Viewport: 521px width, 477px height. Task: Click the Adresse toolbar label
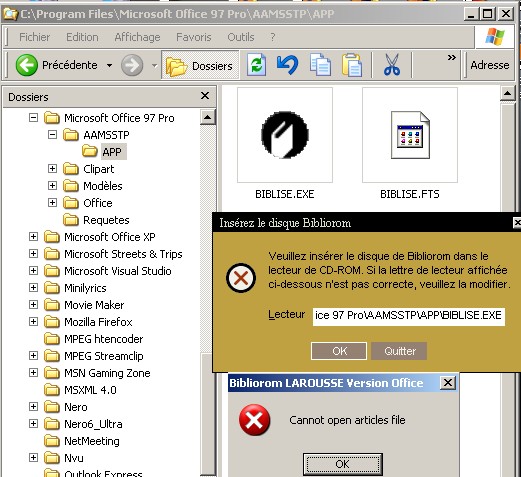(x=490, y=65)
